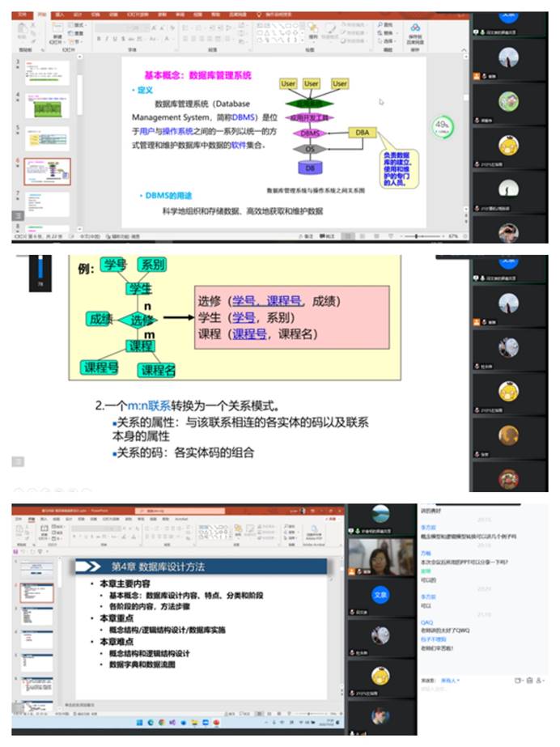The image size is (560, 747).
Task: Toggle Underline in the top PowerPoint ribbon
Action: click(x=115, y=39)
